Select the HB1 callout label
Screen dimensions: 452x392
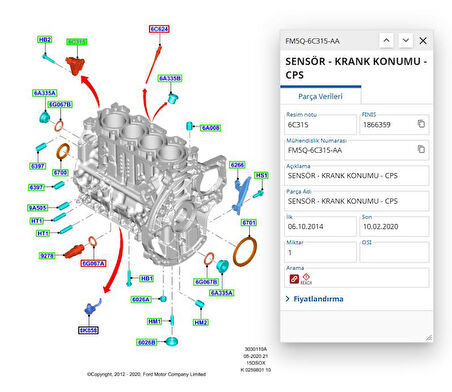pos(146,278)
